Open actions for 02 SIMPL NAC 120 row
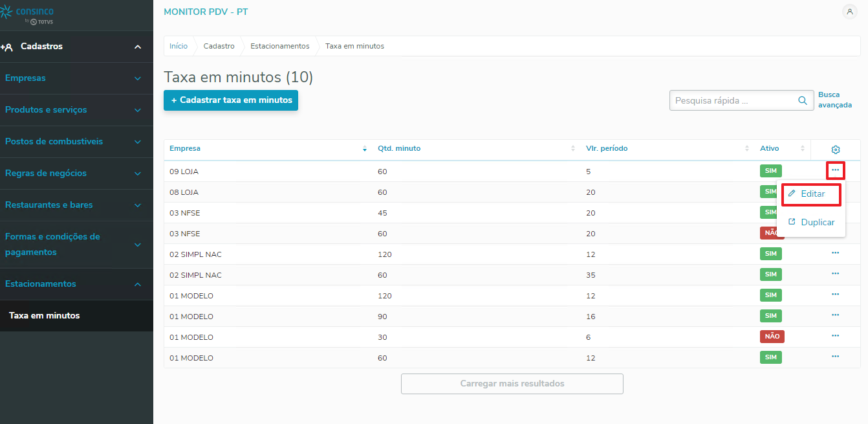The width and height of the screenshot is (868, 424). 835,253
